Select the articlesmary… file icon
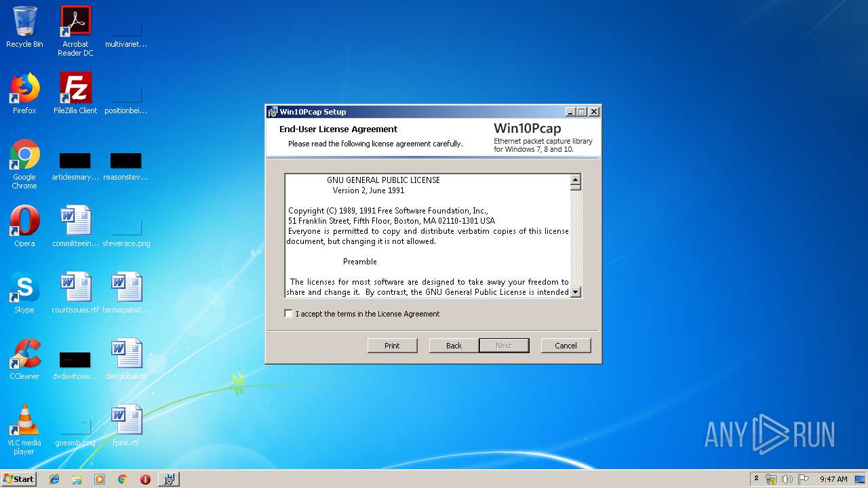 [x=75, y=166]
